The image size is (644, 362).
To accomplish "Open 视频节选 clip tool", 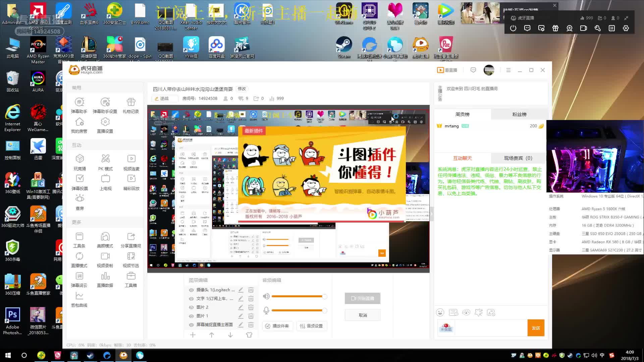I will [131, 260].
